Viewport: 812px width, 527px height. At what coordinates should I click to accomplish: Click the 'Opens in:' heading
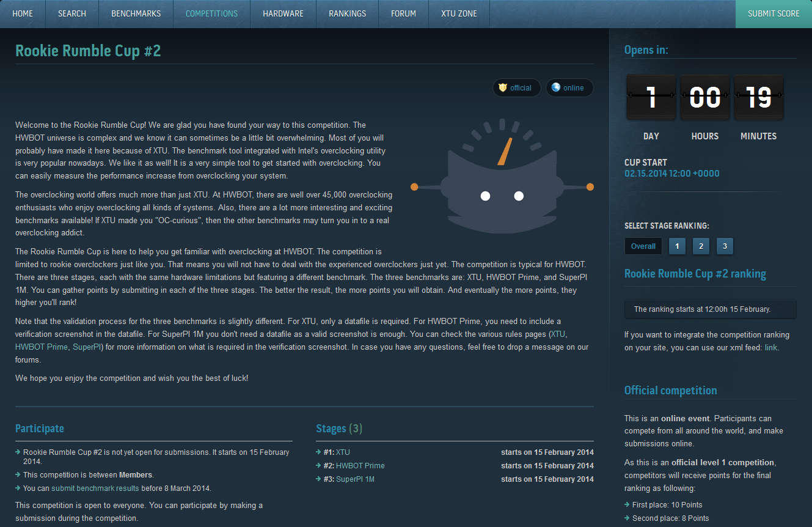click(x=646, y=50)
